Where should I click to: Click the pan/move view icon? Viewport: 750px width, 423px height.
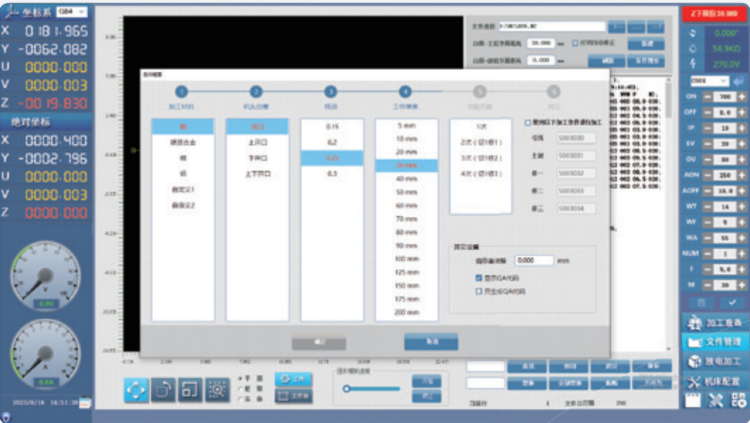136,391
